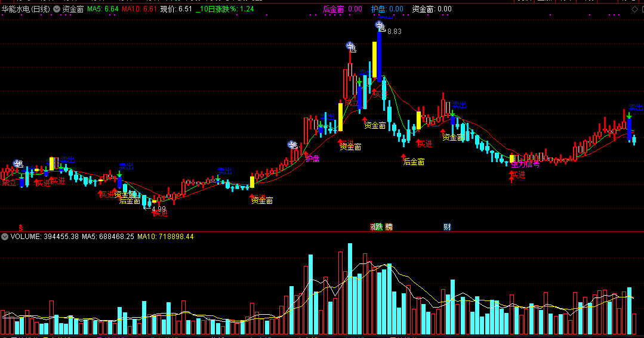The width and height of the screenshot is (644, 338).
Task: Click the 4.99 low price label
Action: (x=159, y=209)
